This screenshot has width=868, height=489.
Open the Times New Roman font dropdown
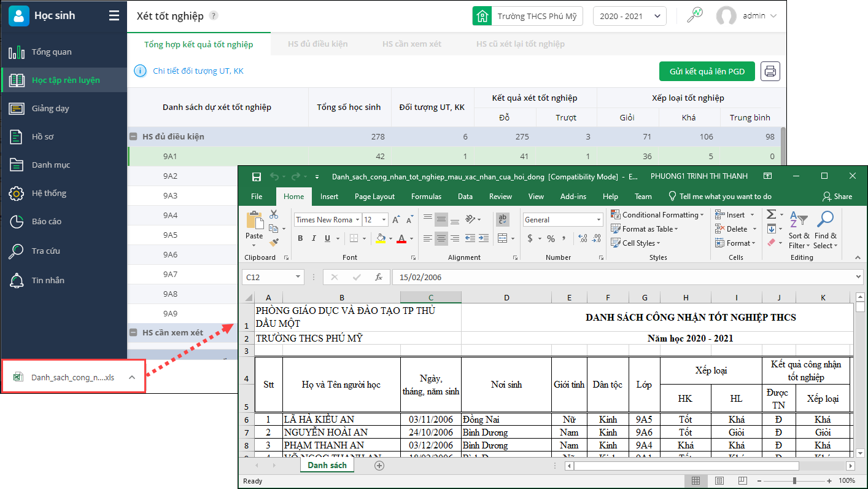point(357,219)
